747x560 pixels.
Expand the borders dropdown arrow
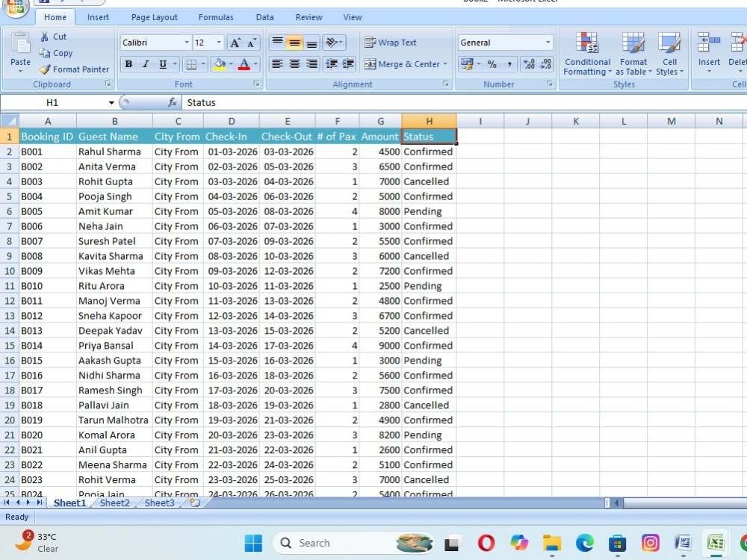(x=203, y=63)
